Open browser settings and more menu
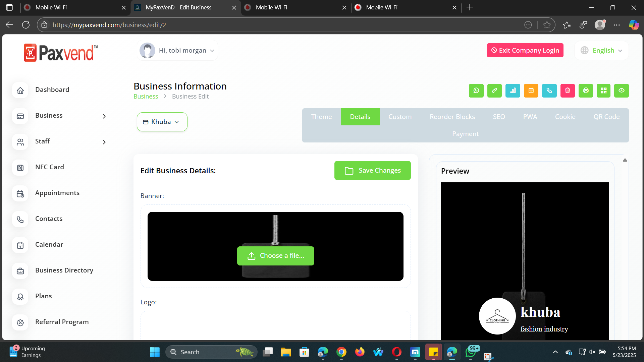This screenshot has width=644, height=362. pyautogui.click(x=616, y=25)
